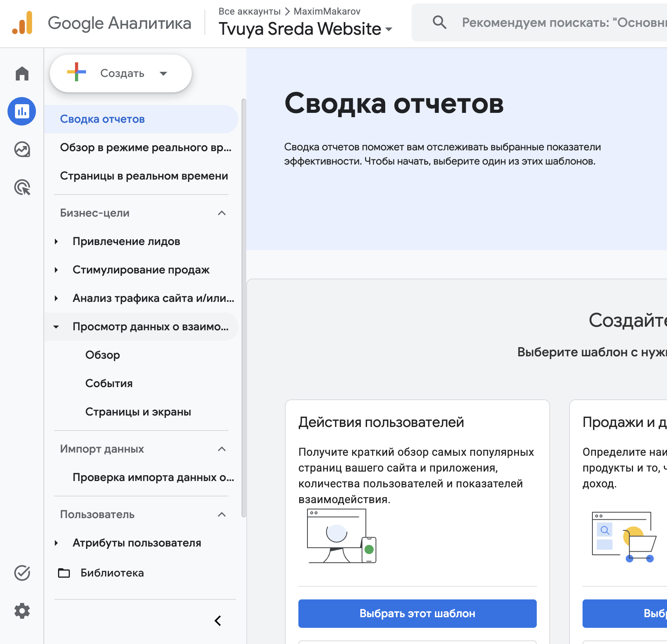Open the checkmark circle icon near the bottom

[x=22, y=573]
